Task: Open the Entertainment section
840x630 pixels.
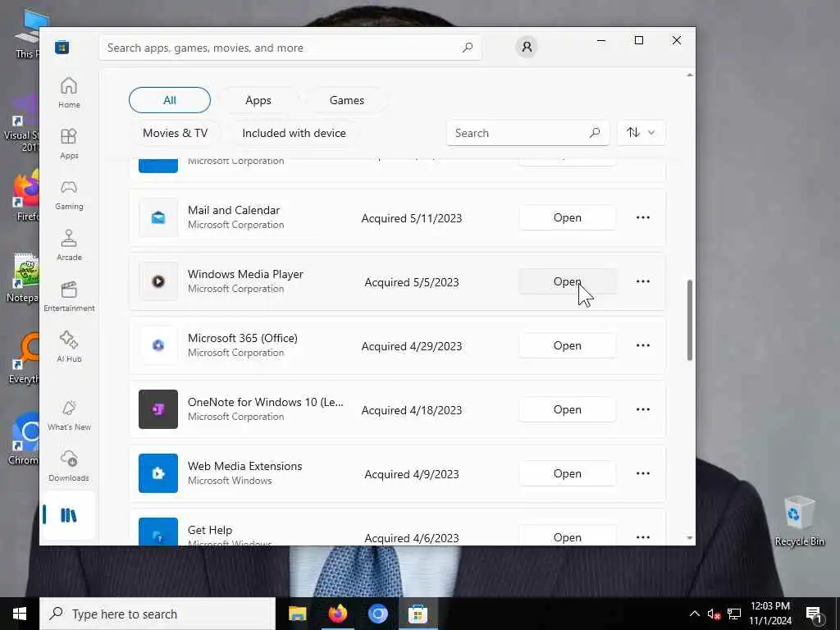Action: coord(69,296)
